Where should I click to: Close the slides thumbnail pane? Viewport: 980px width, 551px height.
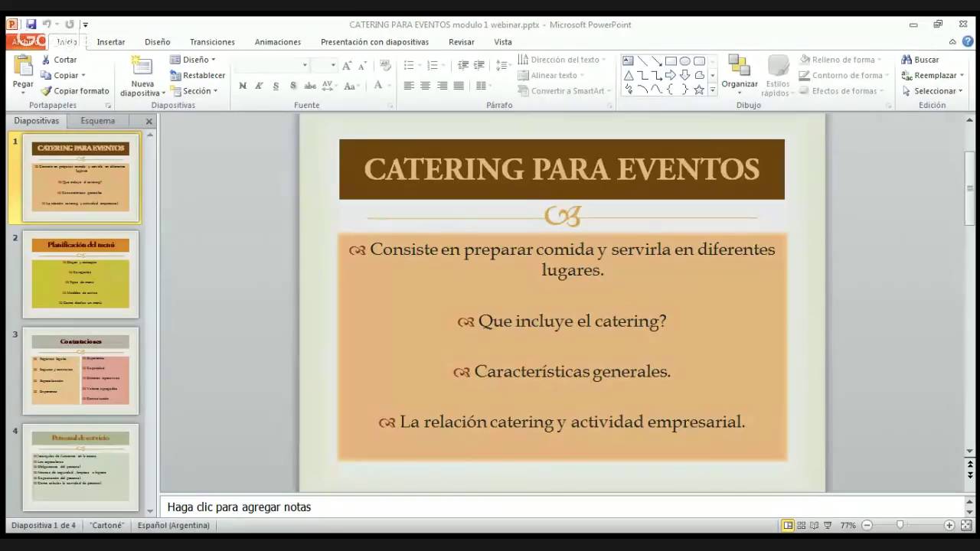(x=149, y=121)
